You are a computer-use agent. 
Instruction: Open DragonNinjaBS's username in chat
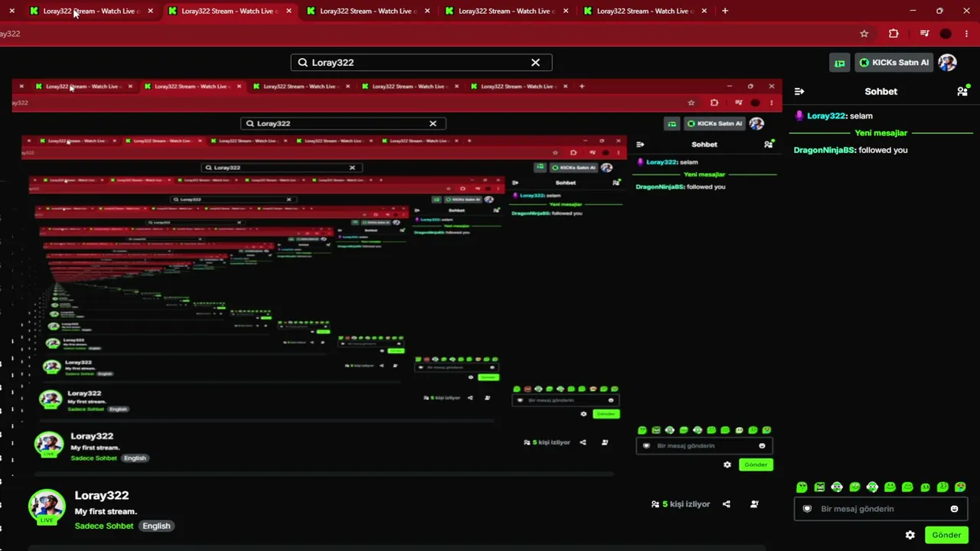[x=824, y=150]
